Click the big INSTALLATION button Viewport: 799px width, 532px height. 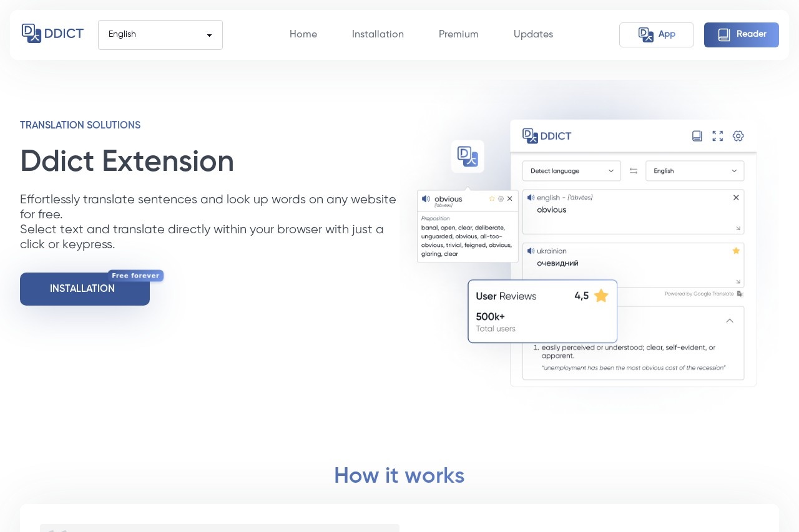(85, 289)
